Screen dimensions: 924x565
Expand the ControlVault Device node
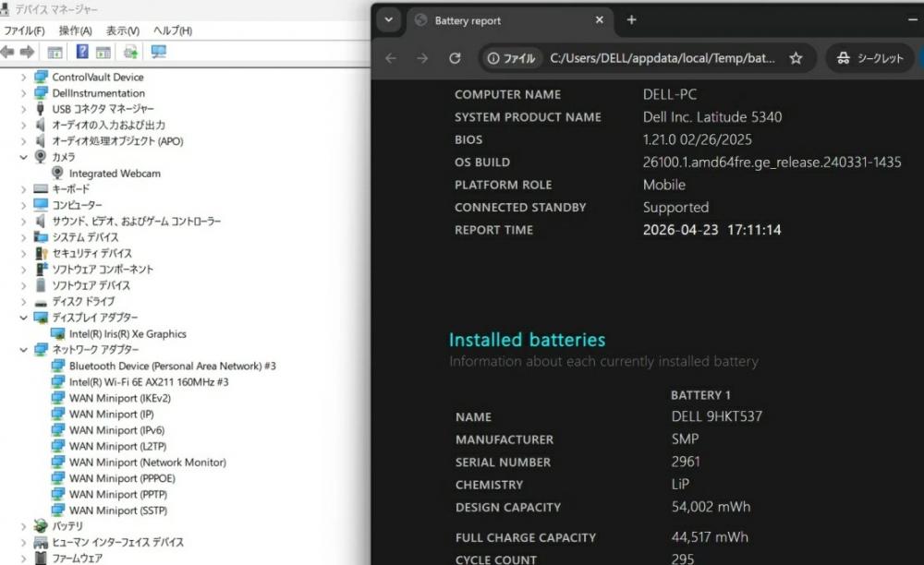click(x=24, y=78)
